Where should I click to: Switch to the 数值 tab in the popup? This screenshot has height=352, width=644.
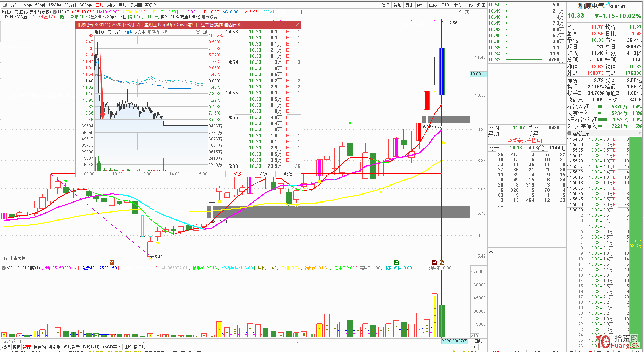tap(288, 174)
